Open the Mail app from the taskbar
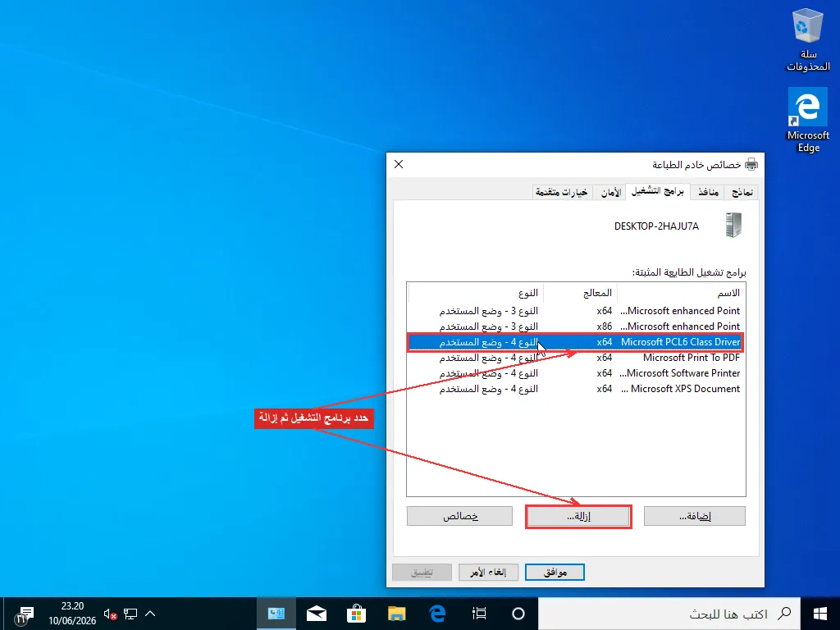This screenshot has height=630, width=840. [x=317, y=614]
